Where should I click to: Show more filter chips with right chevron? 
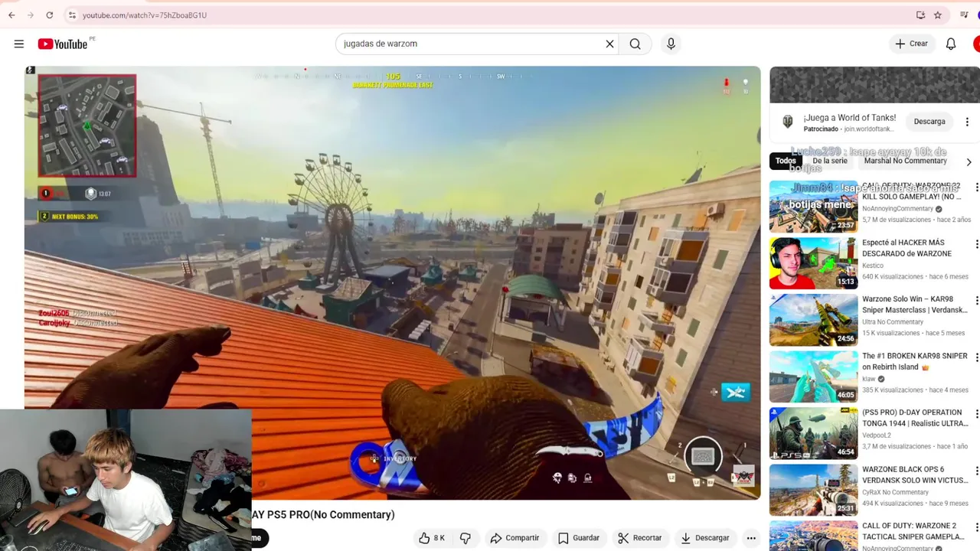[x=969, y=161]
